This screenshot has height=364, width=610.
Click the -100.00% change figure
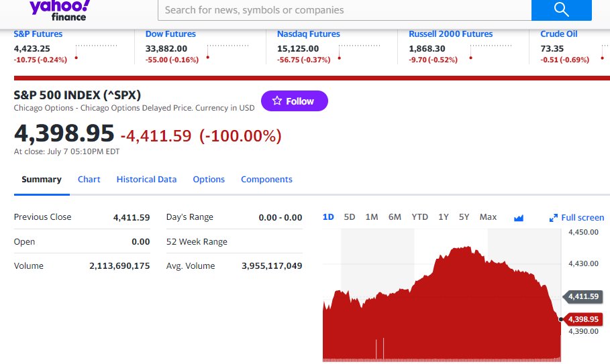pos(240,135)
